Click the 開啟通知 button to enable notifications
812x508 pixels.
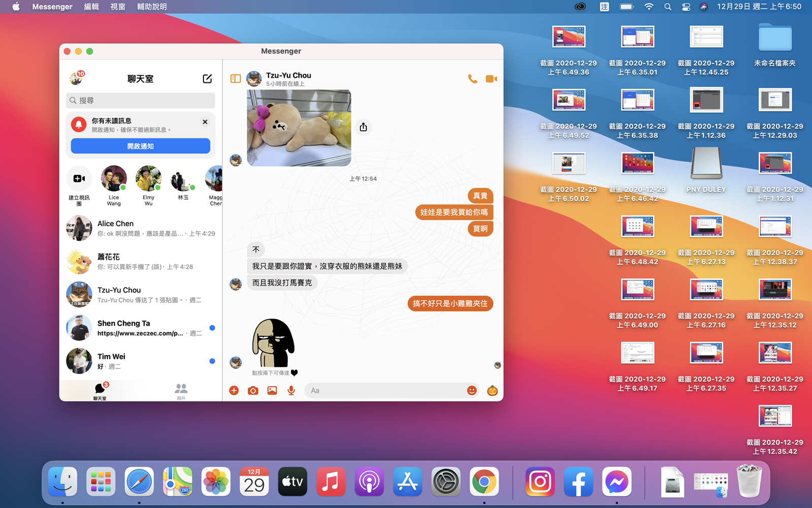140,146
